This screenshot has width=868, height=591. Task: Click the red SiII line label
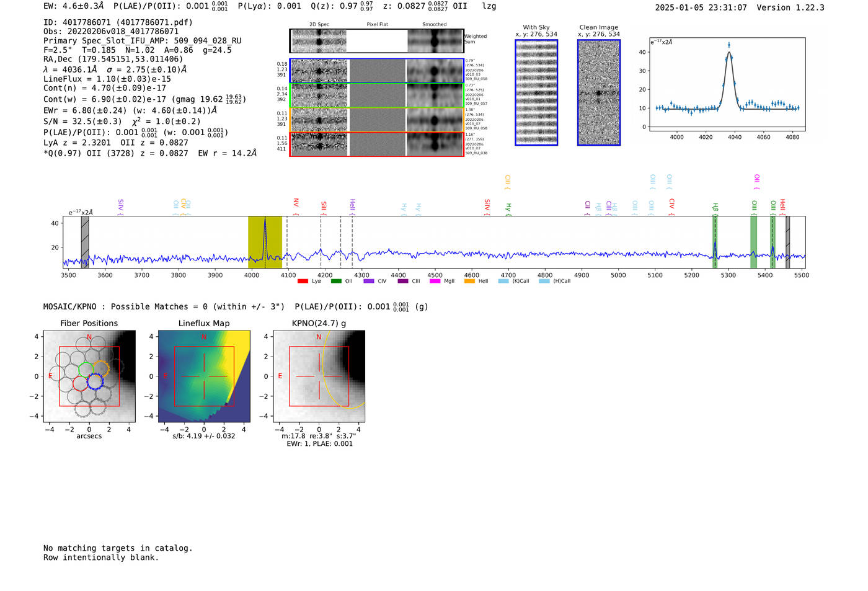point(324,207)
